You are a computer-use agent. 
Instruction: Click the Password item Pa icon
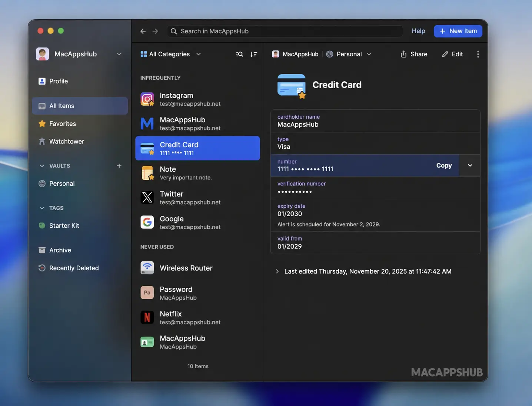(147, 293)
